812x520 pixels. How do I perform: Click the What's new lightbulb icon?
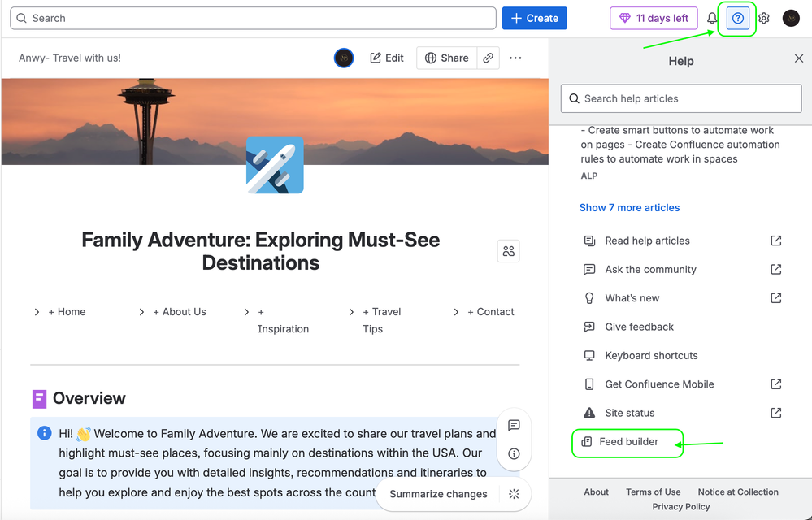point(589,298)
